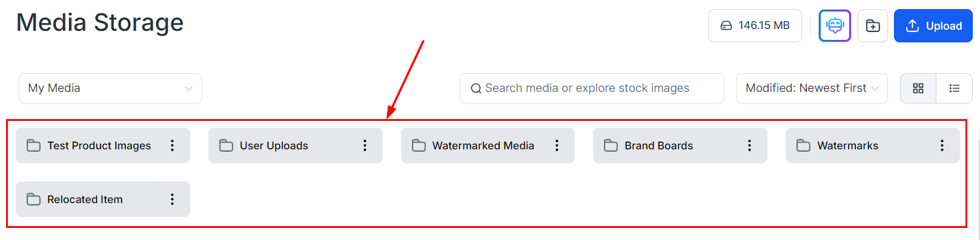Image resolution: width=980 pixels, height=240 pixels.
Task: Expand the My Media dropdown
Action: 110,88
